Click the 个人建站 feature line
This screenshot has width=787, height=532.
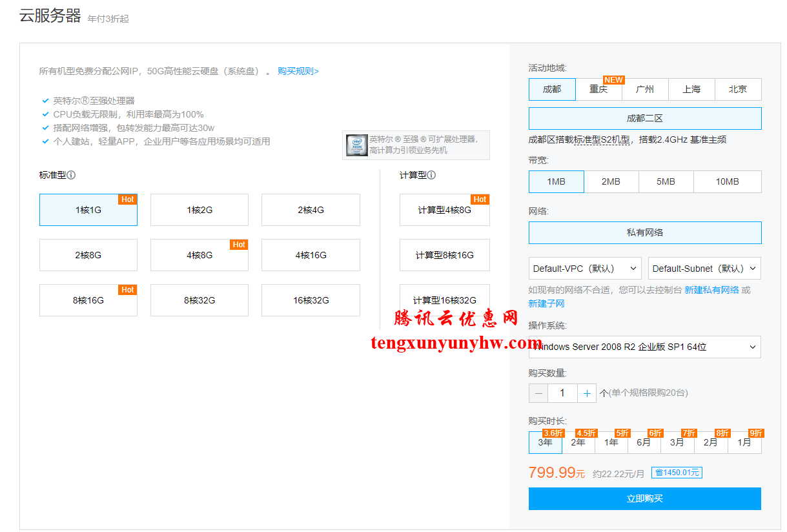tap(161, 141)
